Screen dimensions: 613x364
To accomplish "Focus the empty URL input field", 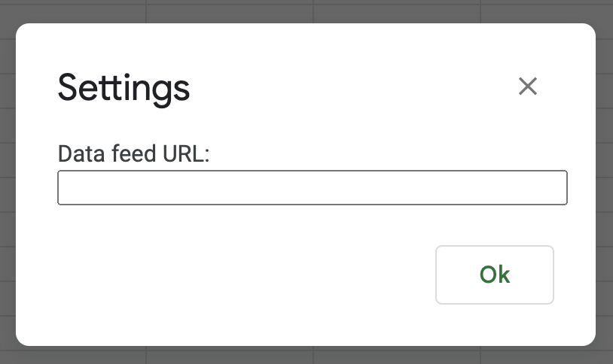I will tap(312, 188).
